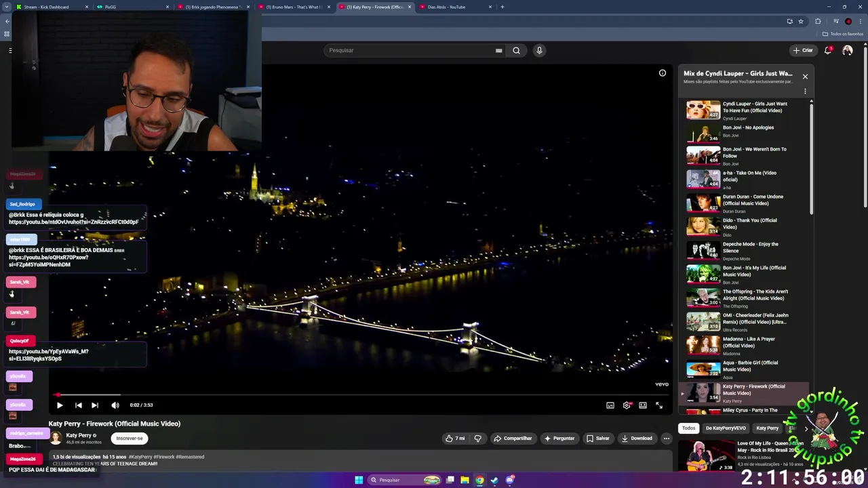868x488 pixels.
Task: Click the taskbar search box Pesquisar
Action: (x=405, y=480)
